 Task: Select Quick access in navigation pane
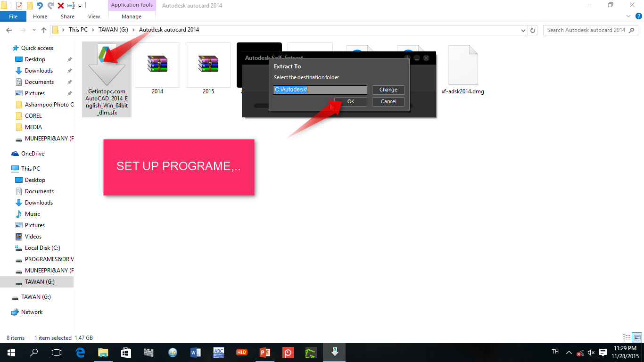pos(37,48)
